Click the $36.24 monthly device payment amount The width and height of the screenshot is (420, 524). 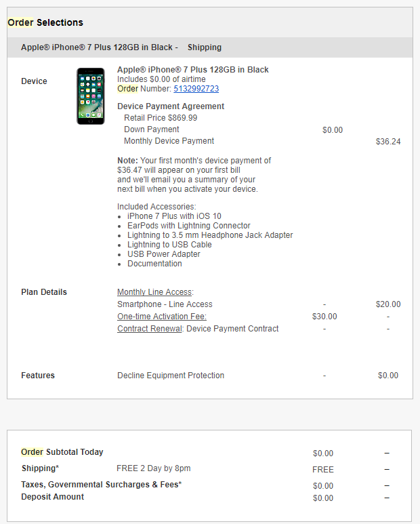pos(388,142)
